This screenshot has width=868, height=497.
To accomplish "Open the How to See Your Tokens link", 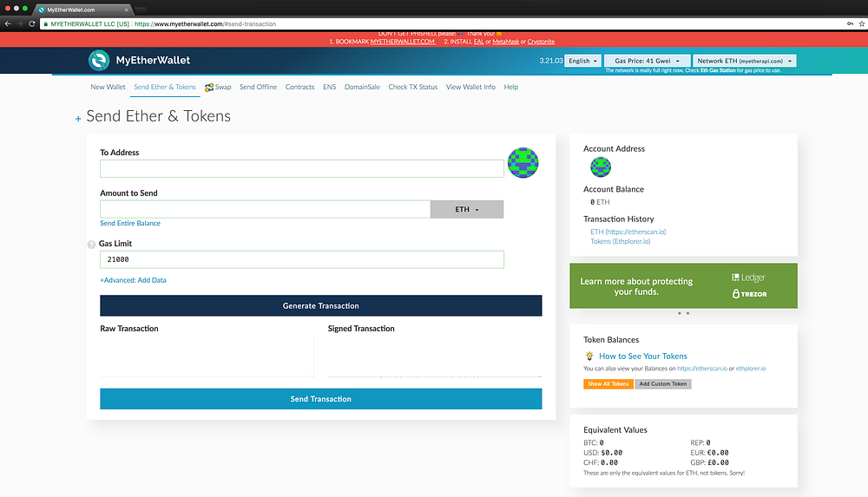I will (642, 356).
